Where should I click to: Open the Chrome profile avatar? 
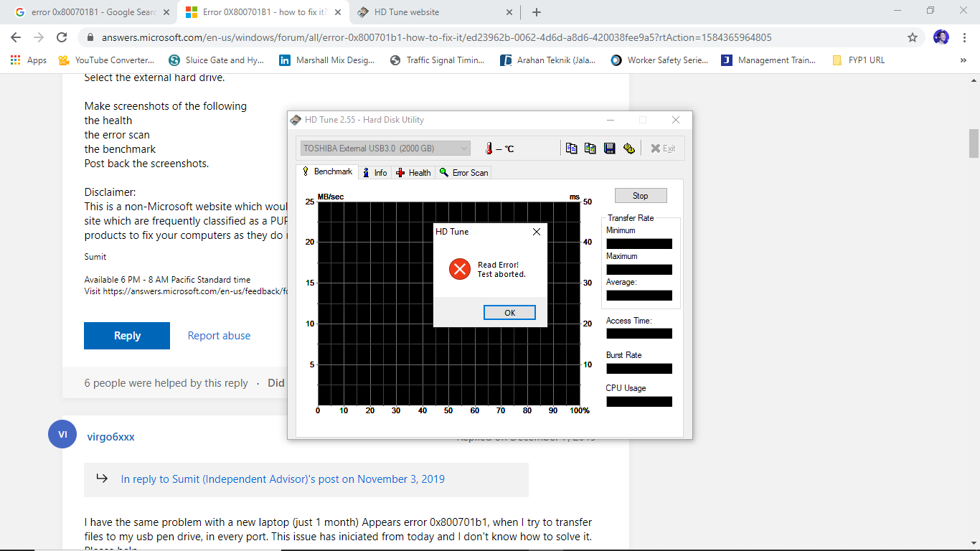click(941, 37)
